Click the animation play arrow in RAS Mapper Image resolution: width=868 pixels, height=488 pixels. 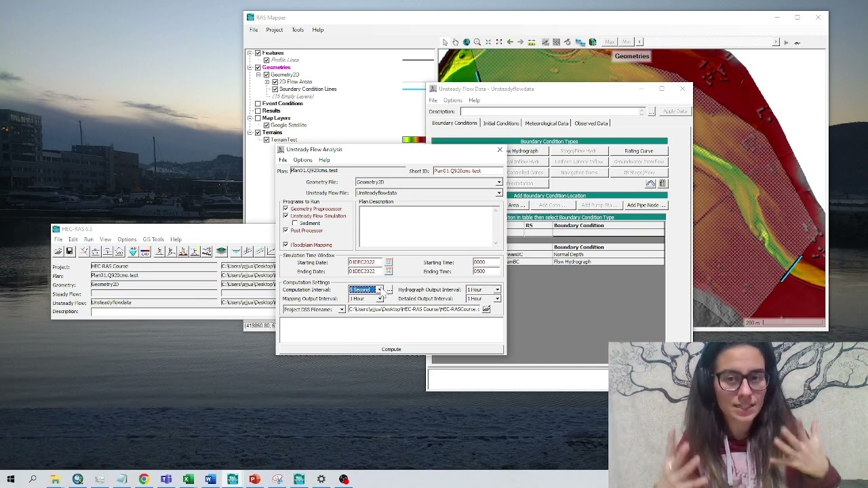(x=786, y=43)
